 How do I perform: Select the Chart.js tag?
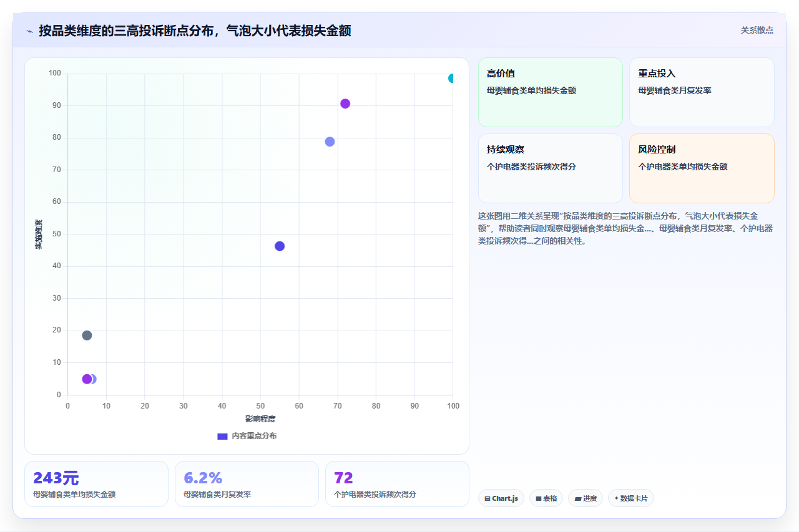coord(501,498)
